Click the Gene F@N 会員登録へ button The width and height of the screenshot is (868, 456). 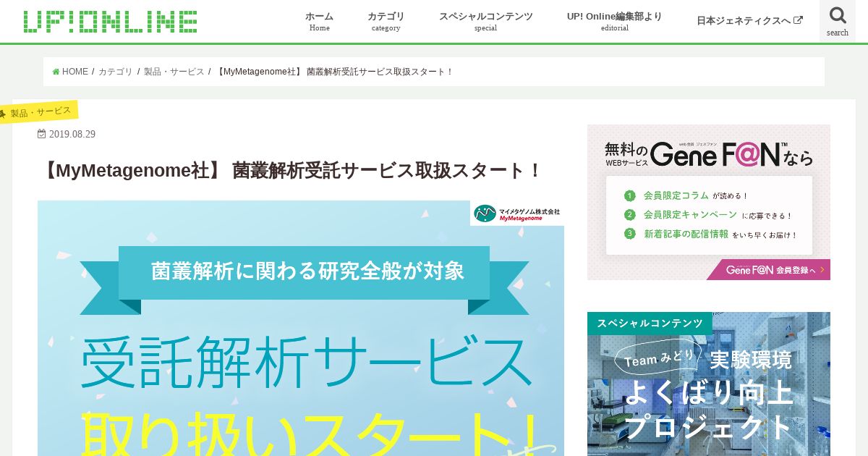(x=768, y=270)
